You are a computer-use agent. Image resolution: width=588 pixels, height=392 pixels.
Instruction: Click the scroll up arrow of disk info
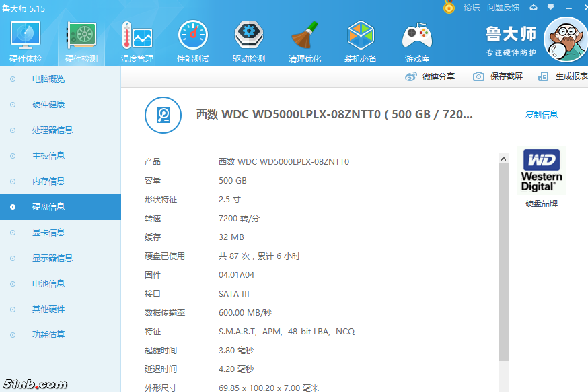coord(504,159)
